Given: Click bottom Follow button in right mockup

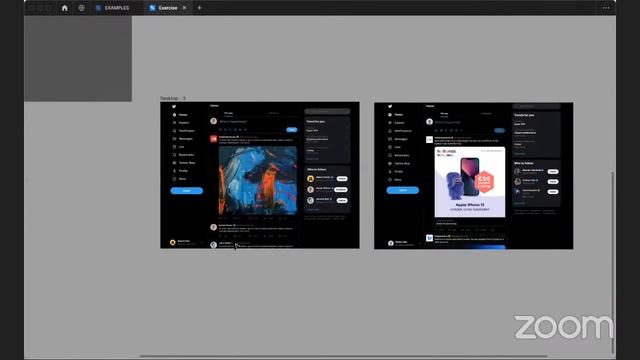Looking at the screenshot, I should pos(553,191).
